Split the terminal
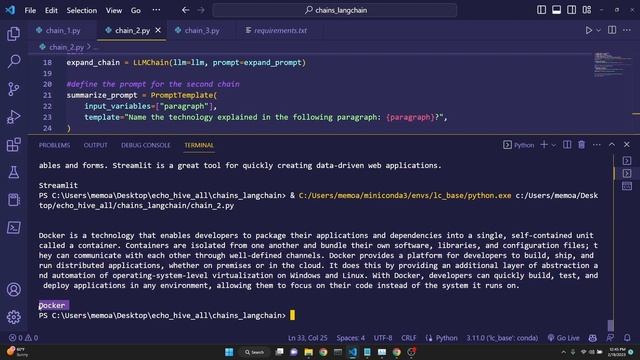 (567, 144)
